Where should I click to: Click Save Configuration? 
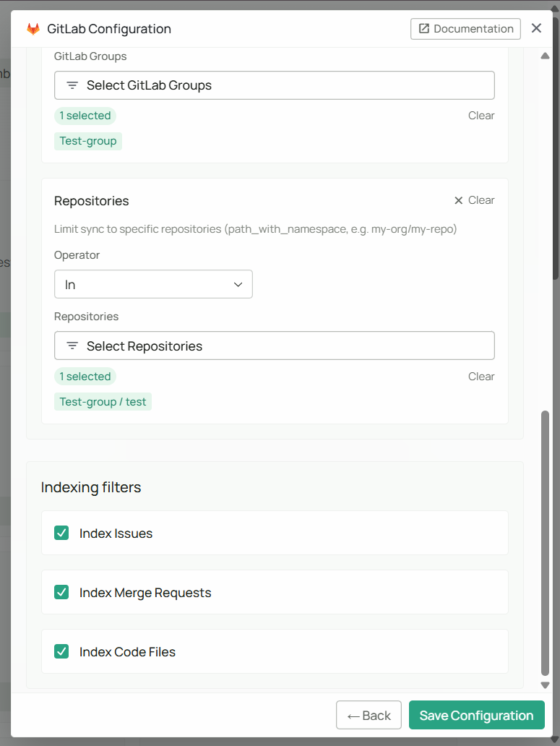pyautogui.click(x=476, y=715)
